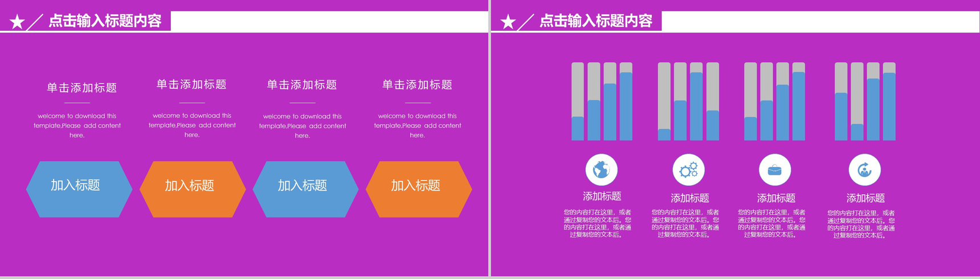Select 单击添加标题 heading above the last orange hexagon
Image resolution: width=980 pixels, height=279 pixels.
coord(417,85)
